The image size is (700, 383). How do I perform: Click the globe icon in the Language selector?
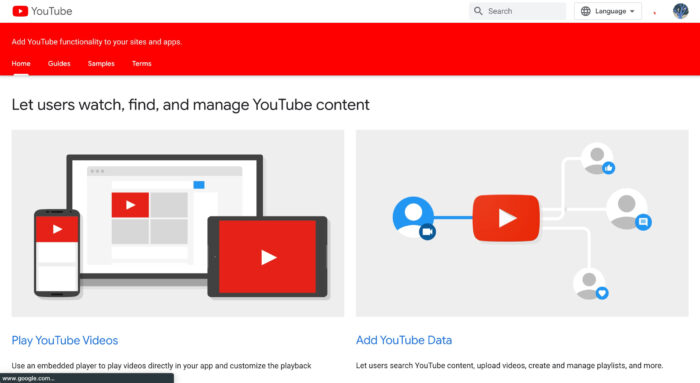pyautogui.click(x=585, y=11)
